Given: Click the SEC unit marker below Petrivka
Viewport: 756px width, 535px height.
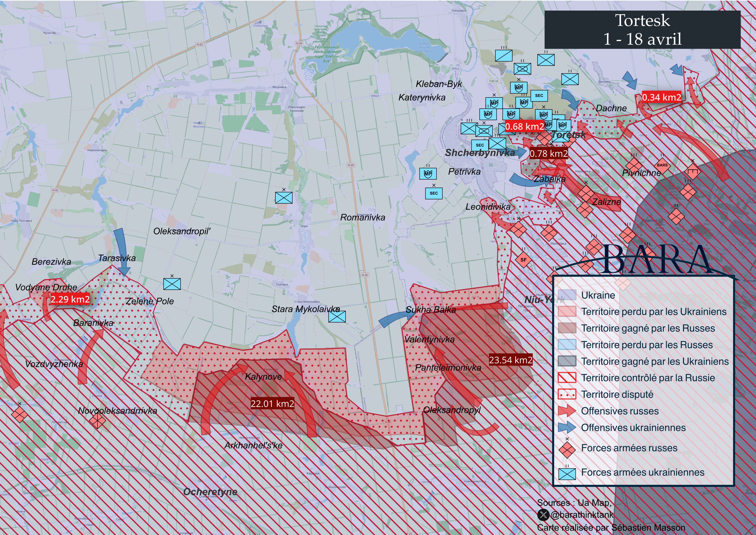Looking at the screenshot, I should pos(434,193).
